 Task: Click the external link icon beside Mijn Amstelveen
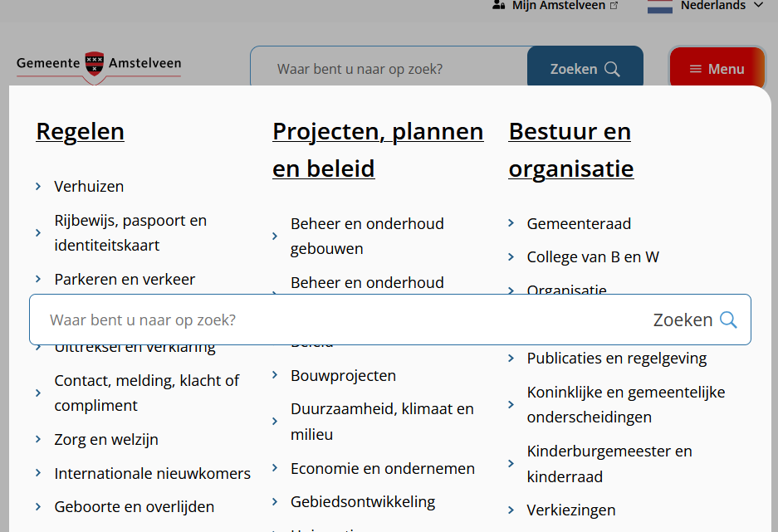point(614,6)
